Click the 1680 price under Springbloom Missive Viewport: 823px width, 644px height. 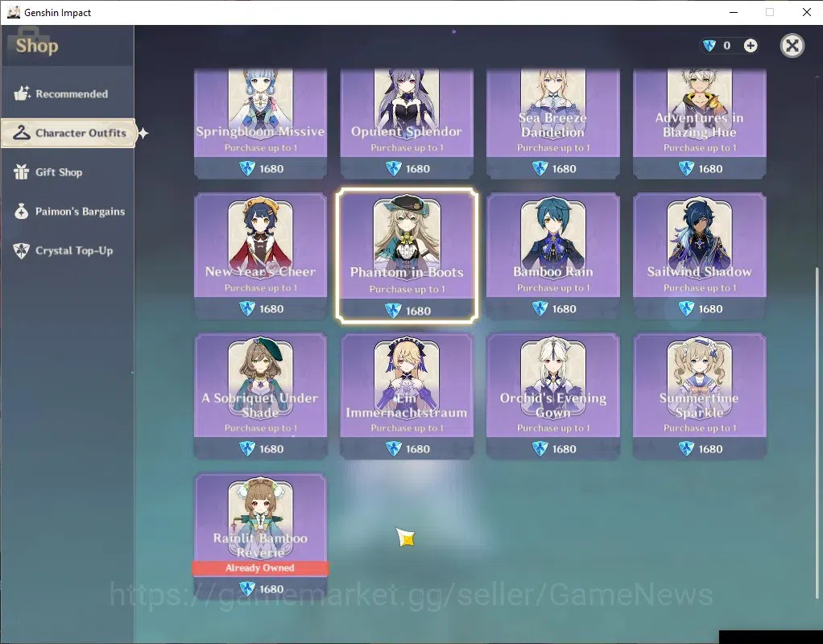pyautogui.click(x=271, y=169)
